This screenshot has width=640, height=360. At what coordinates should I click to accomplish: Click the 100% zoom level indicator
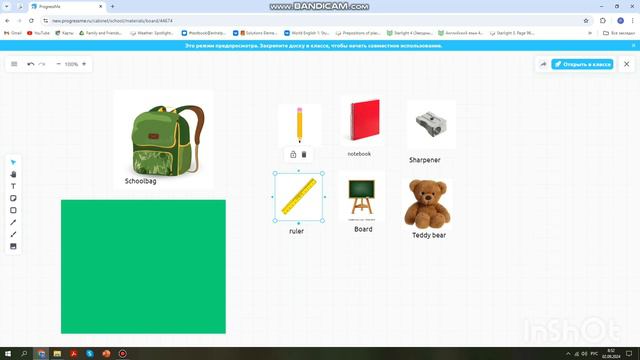(71, 64)
